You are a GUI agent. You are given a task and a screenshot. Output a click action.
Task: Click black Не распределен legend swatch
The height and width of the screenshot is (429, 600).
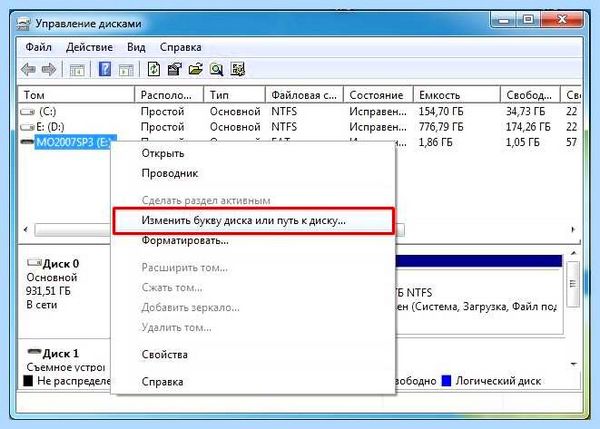click(x=28, y=381)
